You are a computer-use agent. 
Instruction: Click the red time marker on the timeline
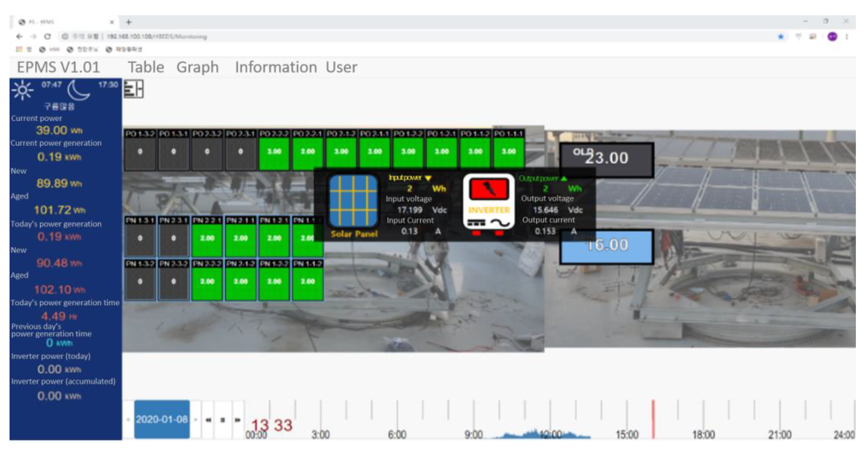(x=653, y=419)
